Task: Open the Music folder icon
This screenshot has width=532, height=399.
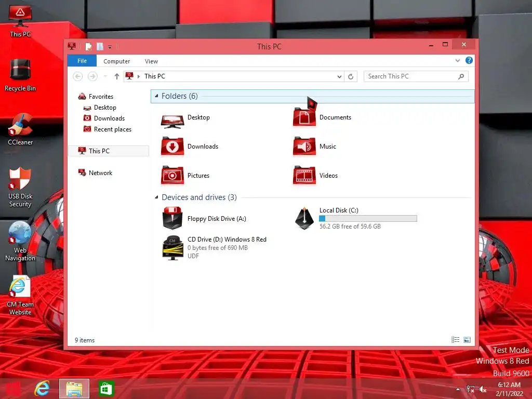Action: [x=304, y=146]
